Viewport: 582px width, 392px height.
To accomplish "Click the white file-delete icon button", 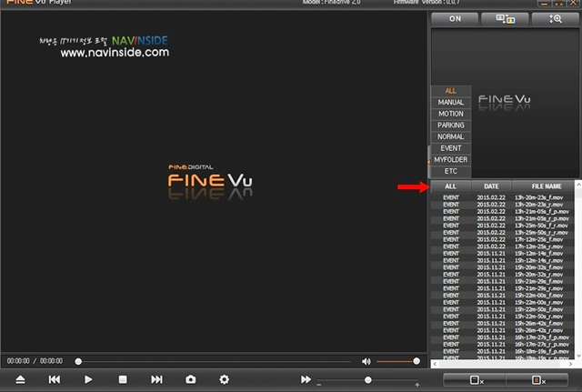I will coord(477,380).
